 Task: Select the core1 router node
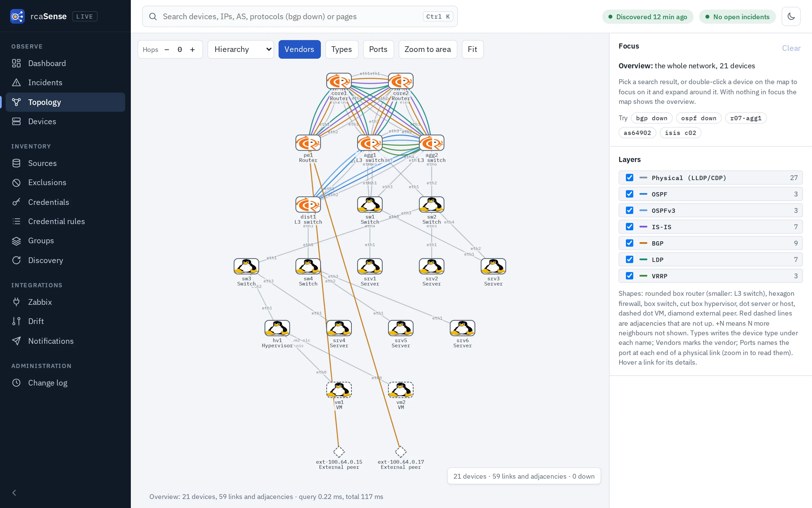pyautogui.click(x=339, y=81)
